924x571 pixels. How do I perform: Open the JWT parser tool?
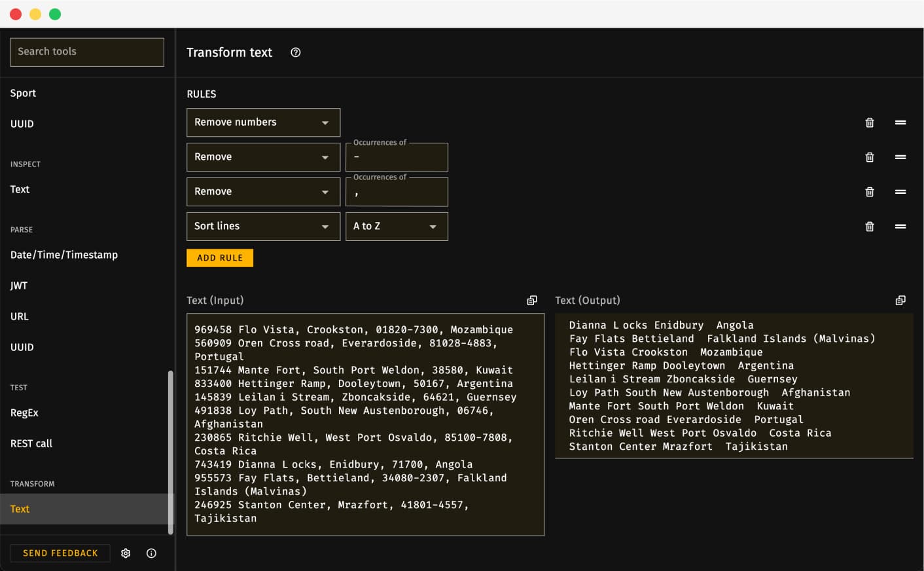pyautogui.click(x=19, y=285)
